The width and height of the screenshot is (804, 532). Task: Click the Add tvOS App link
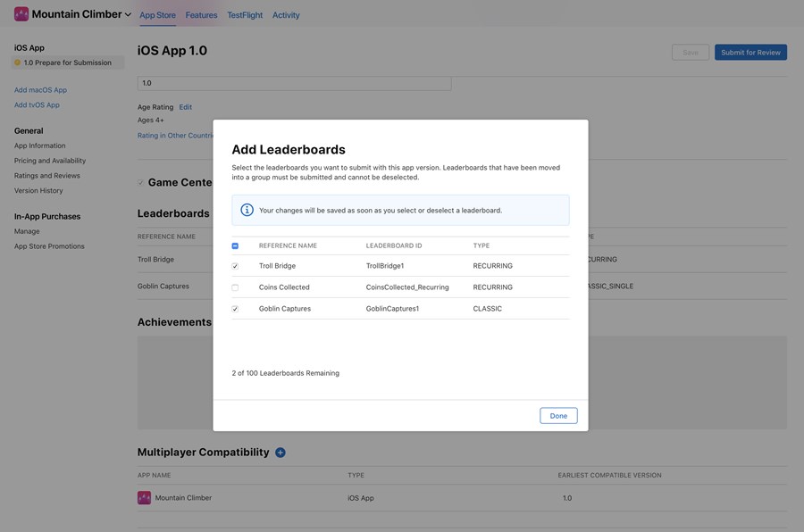click(37, 104)
